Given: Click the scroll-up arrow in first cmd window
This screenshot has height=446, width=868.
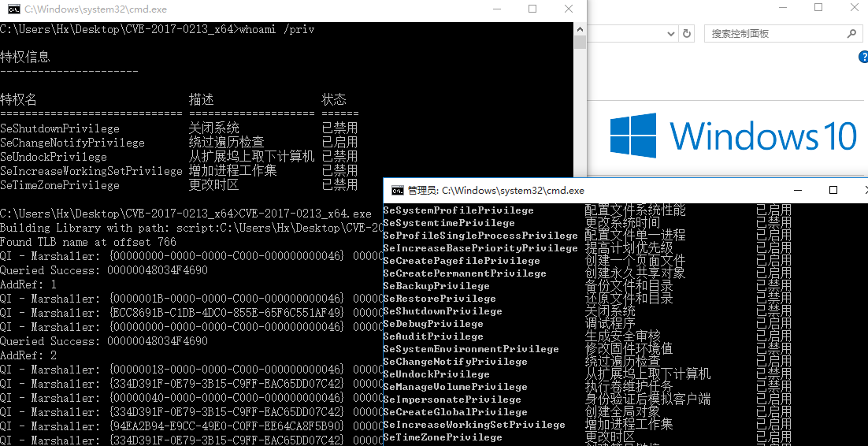Looking at the screenshot, I should pos(580,29).
